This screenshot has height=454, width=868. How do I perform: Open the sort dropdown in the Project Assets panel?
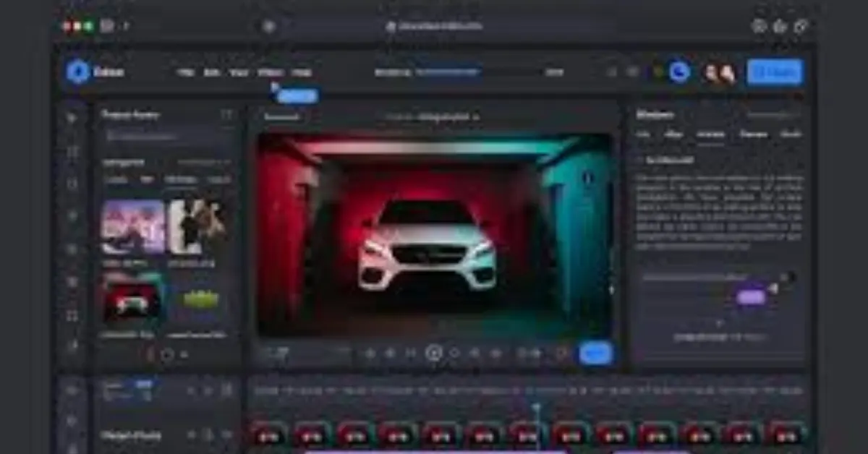coord(205,163)
